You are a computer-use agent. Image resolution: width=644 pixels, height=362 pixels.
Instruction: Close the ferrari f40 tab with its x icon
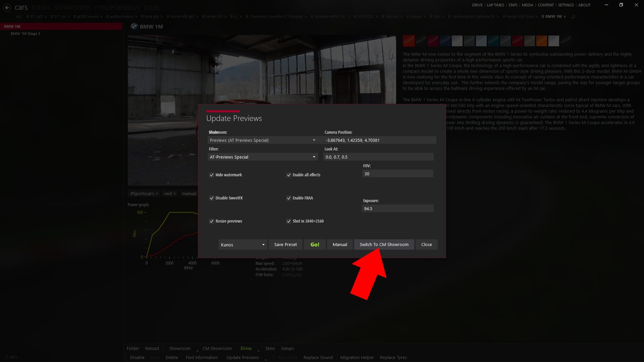[225, 16]
